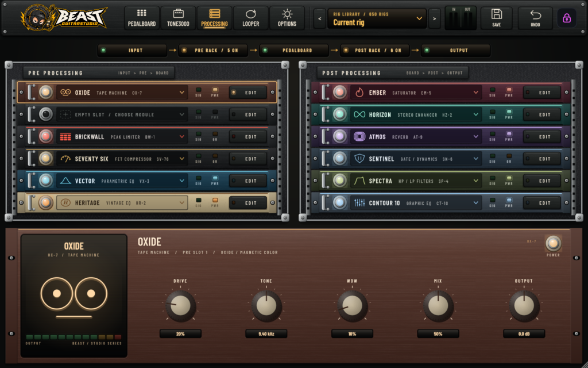Click the Heritage H badge icon

[65, 203]
